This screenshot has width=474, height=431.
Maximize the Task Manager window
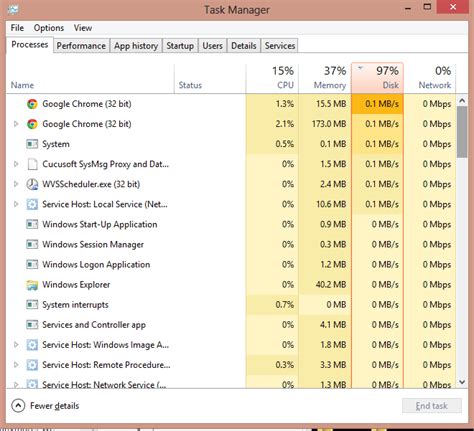click(427, 7)
